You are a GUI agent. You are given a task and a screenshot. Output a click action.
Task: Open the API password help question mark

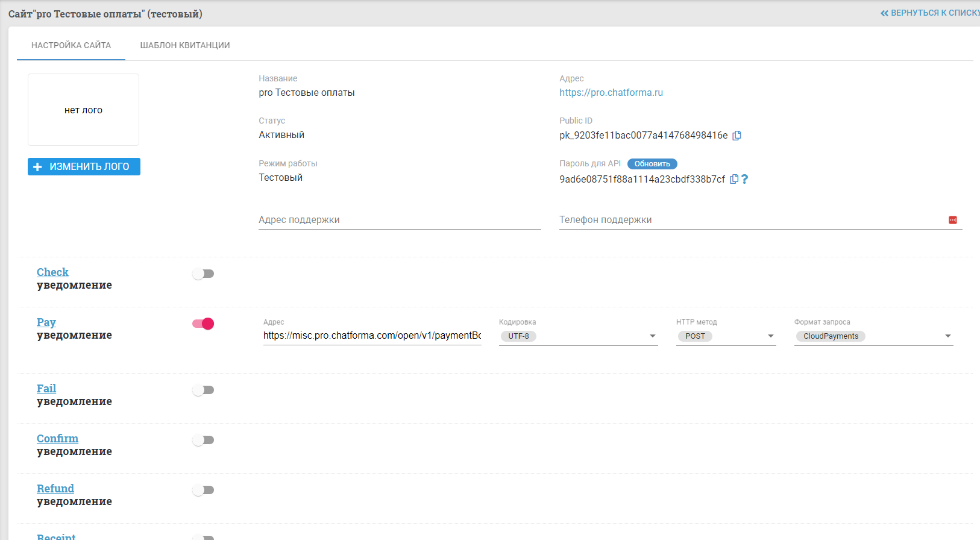tap(745, 179)
